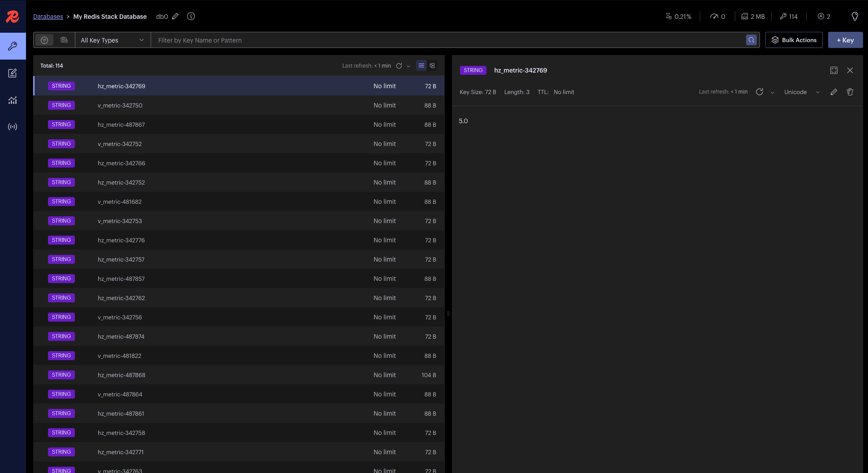The height and width of the screenshot is (473, 868).
Task: Toggle full screen for key details
Action: click(833, 70)
